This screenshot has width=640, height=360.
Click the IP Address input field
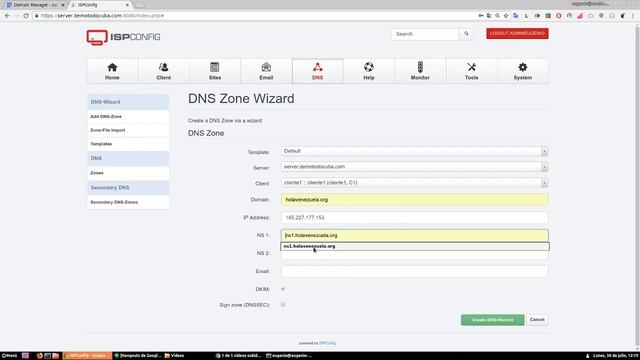(x=415, y=218)
